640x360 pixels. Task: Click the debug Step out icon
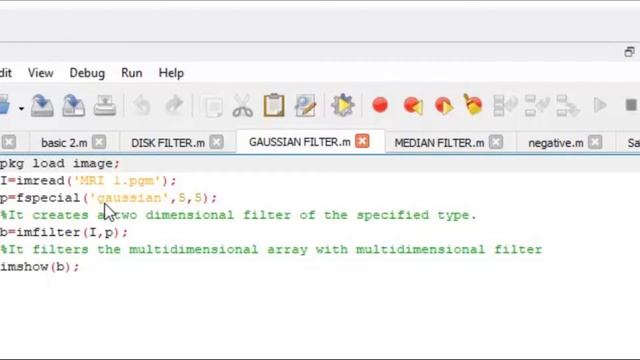point(568,105)
